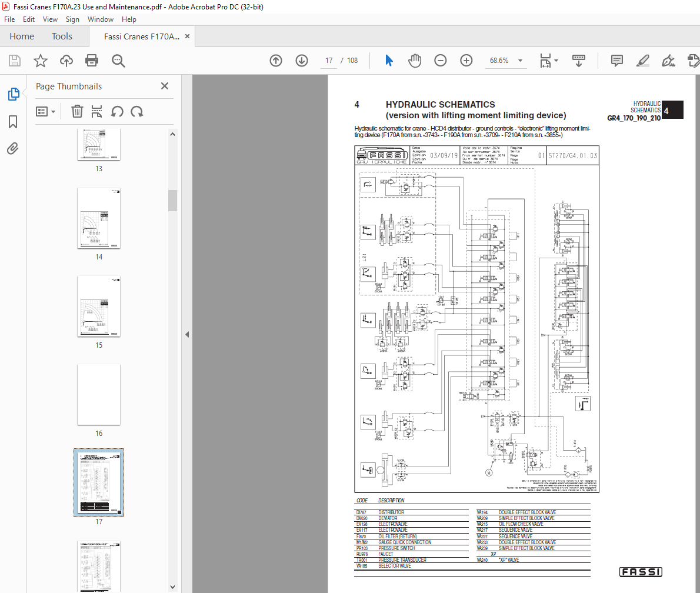The width and height of the screenshot is (700, 593).
Task: Print the document
Action: (92, 61)
